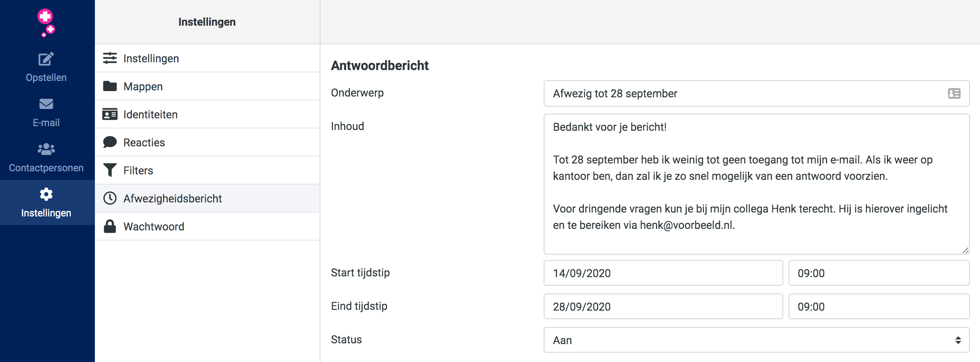980x362 pixels.
Task: Click the start time field 09:00
Action: tap(879, 273)
